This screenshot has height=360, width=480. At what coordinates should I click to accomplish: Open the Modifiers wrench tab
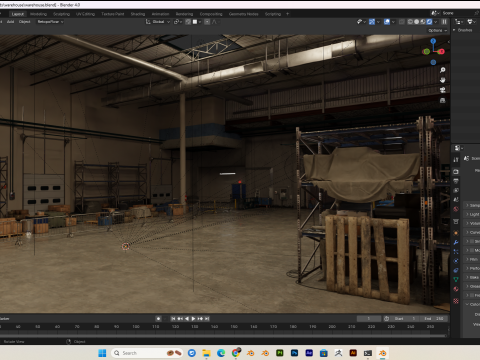[456, 242]
